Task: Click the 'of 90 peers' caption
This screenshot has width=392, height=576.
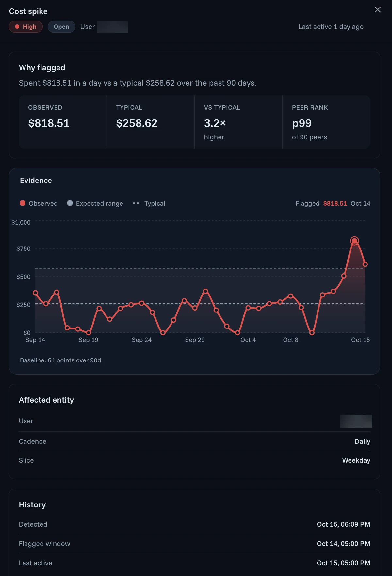Action: [x=309, y=137]
